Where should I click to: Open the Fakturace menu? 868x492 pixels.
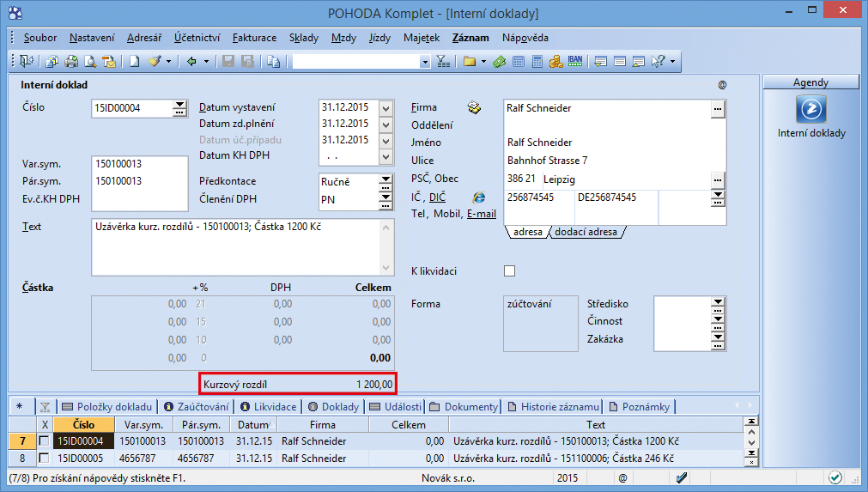255,38
